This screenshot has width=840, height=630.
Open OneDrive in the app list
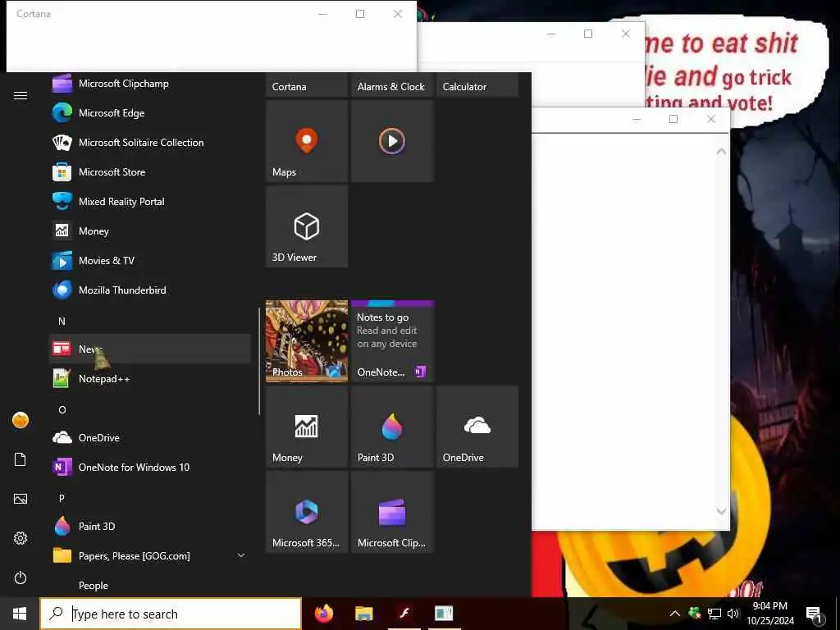click(x=150, y=438)
